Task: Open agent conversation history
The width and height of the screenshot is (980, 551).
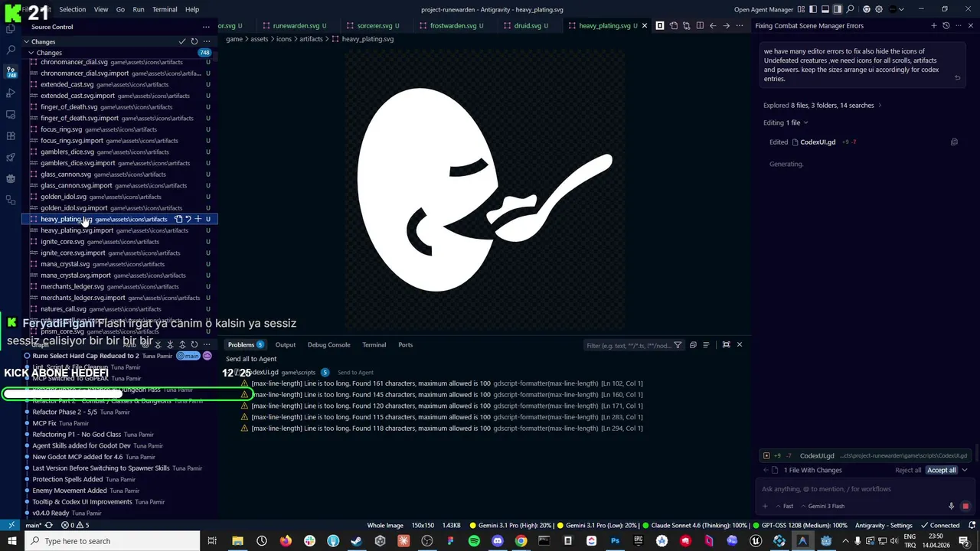Action: pyautogui.click(x=946, y=26)
